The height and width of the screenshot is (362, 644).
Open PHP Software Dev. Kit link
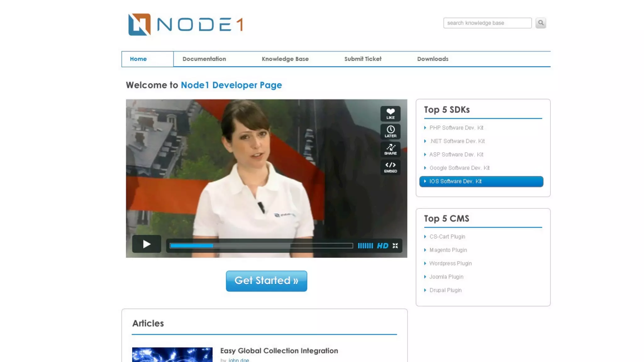click(456, 128)
